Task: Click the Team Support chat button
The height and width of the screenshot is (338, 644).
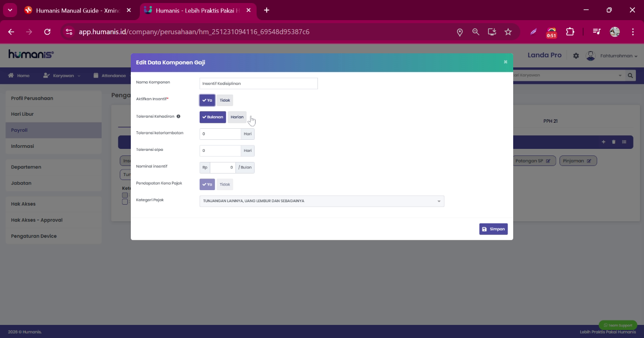Action: [618, 325]
